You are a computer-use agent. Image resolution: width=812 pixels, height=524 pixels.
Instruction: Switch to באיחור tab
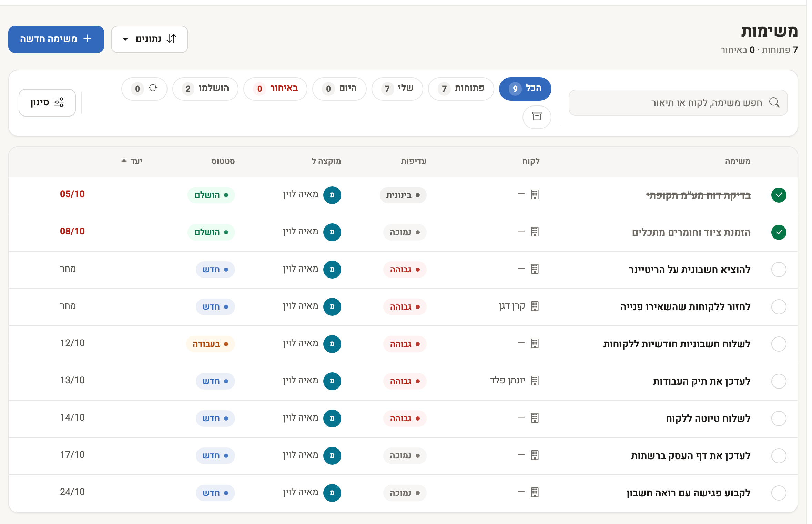[x=275, y=89]
